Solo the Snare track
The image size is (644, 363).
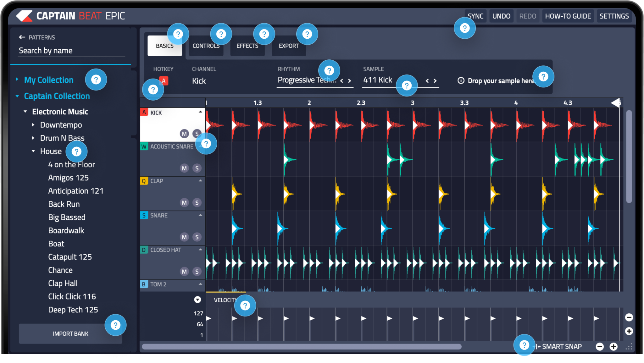pyautogui.click(x=197, y=237)
